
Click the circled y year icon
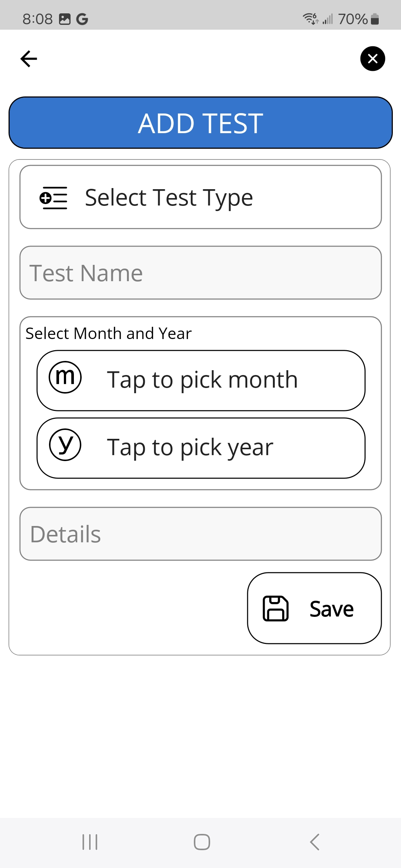65,445
